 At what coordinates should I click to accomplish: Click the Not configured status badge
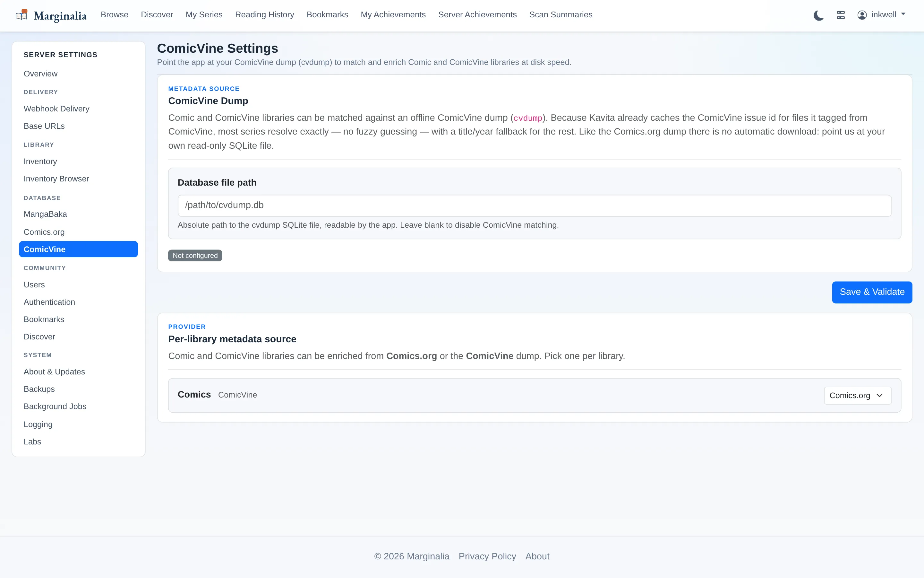click(x=195, y=255)
